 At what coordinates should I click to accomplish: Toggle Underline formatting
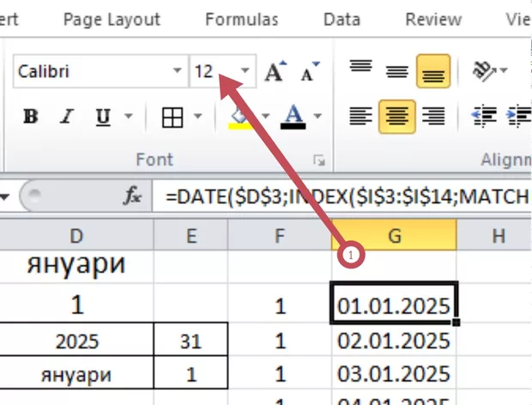coord(103,117)
